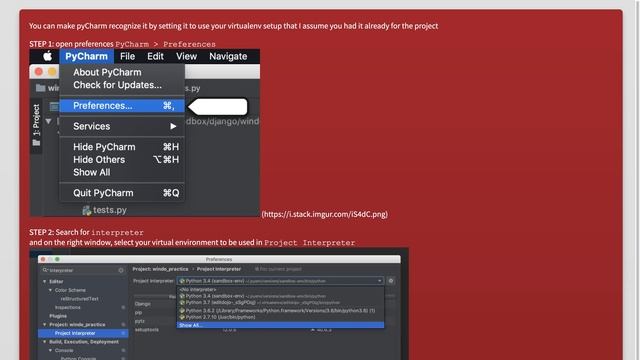Select Show All in the PyCharm menu
This screenshot has height=360, width=640.
click(x=122, y=172)
